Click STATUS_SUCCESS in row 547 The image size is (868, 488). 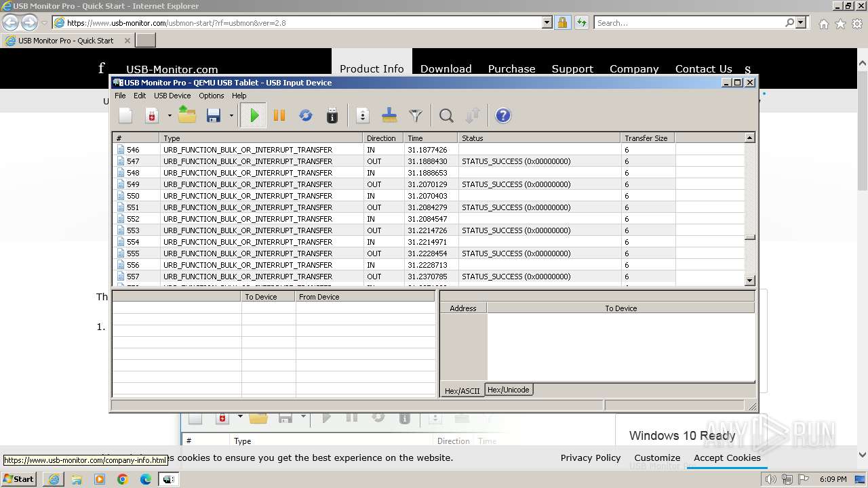pyautogui.click(x=516, y=161)
